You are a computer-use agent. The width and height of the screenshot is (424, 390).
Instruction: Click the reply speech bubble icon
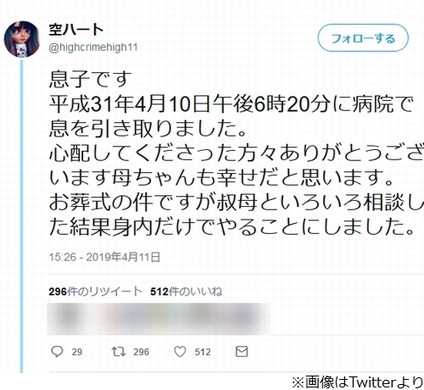(x=57, y=352)
